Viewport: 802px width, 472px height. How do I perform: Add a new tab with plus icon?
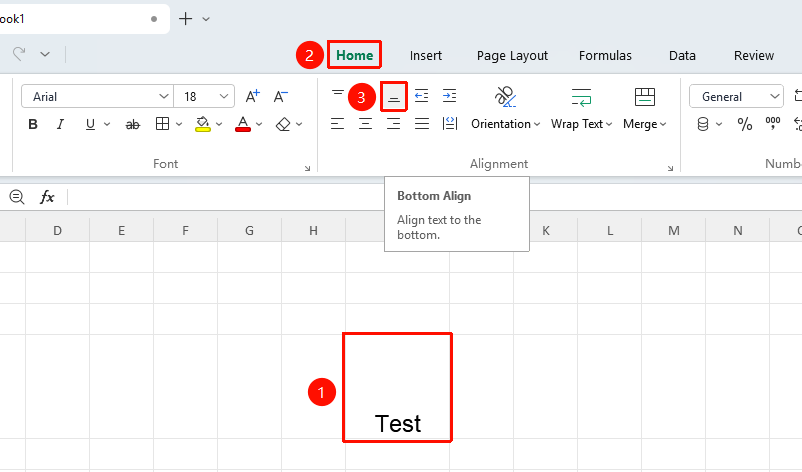pos(185,19)
